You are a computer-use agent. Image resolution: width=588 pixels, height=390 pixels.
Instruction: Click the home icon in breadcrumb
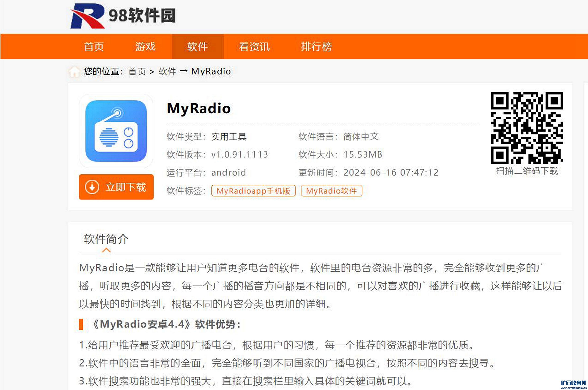pos(74,72)
